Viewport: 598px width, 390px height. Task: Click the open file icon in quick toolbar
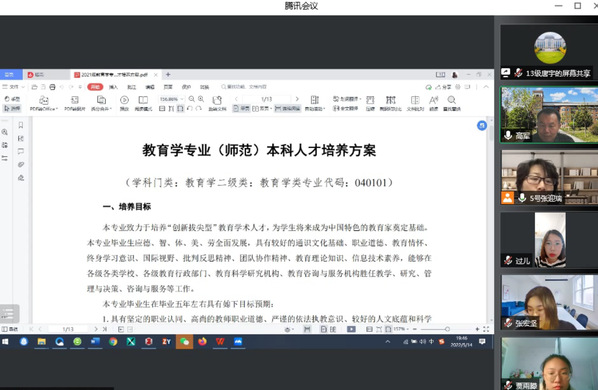click(x=34, y=87)
